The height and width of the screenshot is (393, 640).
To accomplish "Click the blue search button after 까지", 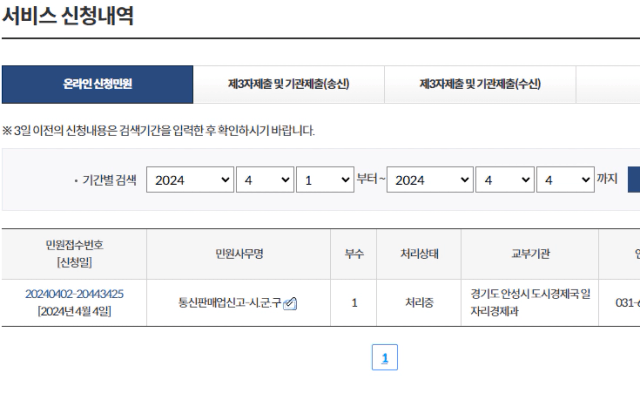I will [x=634, y=180].
